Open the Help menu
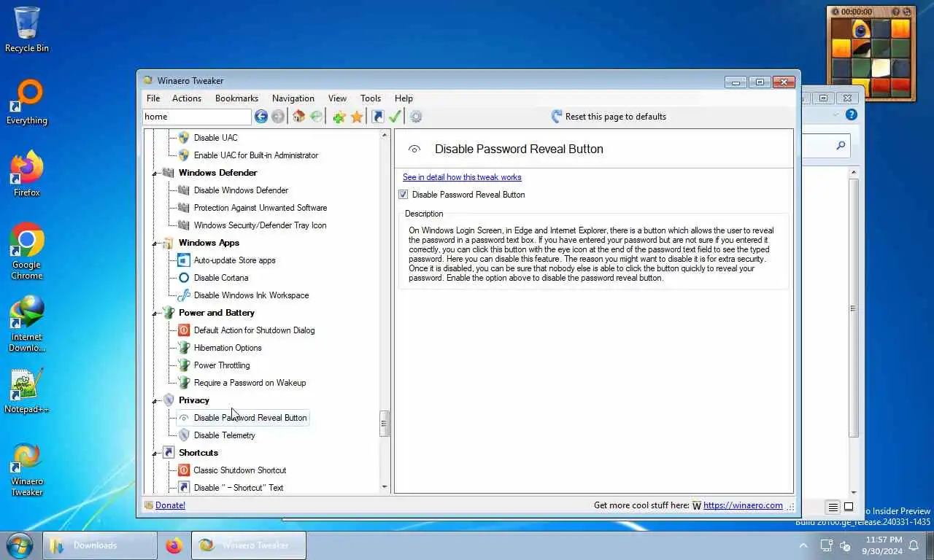 404,98
